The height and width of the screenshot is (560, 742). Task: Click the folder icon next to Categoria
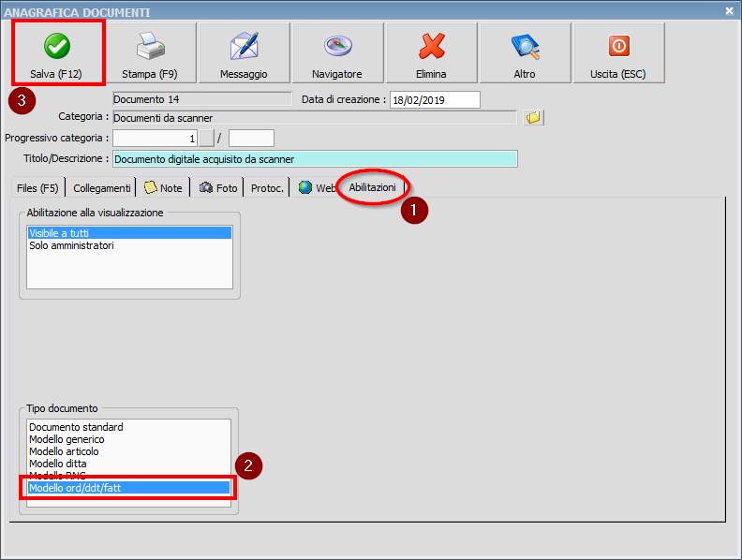tap(534, 118)
